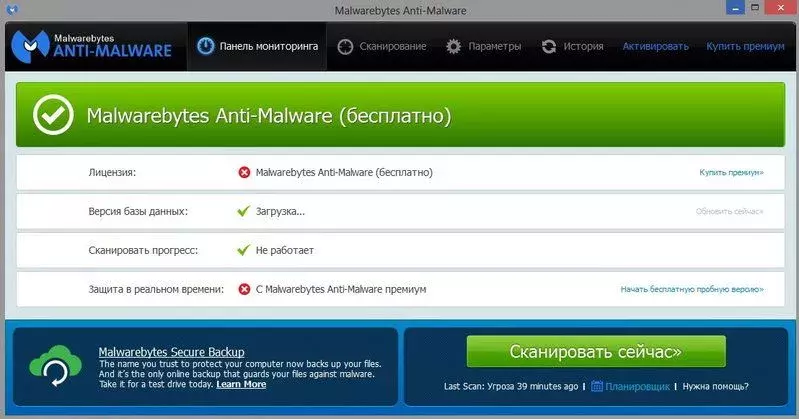The height and width of the screenshot is (419, 799).
Task: Open the Параметры tab
Action: tap(483, 46)
